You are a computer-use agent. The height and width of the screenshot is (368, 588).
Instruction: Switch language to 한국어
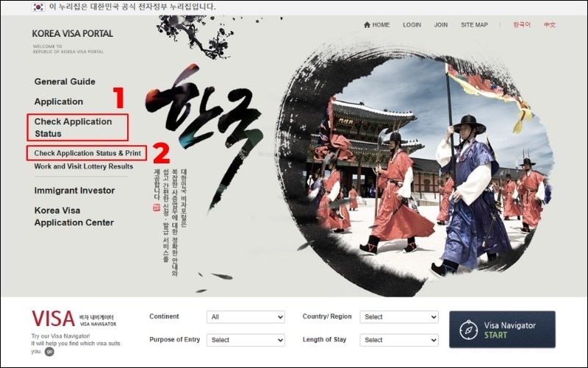pyautogui.click(x=521, y=25)
